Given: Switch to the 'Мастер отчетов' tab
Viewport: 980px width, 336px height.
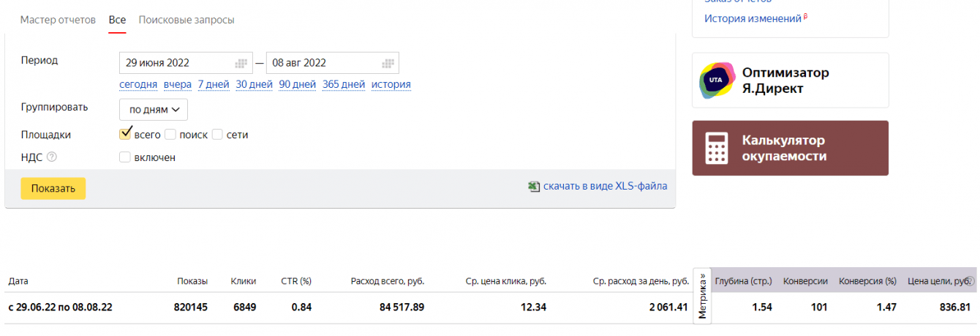Looking at the screenshot, I should pos(58,20).
